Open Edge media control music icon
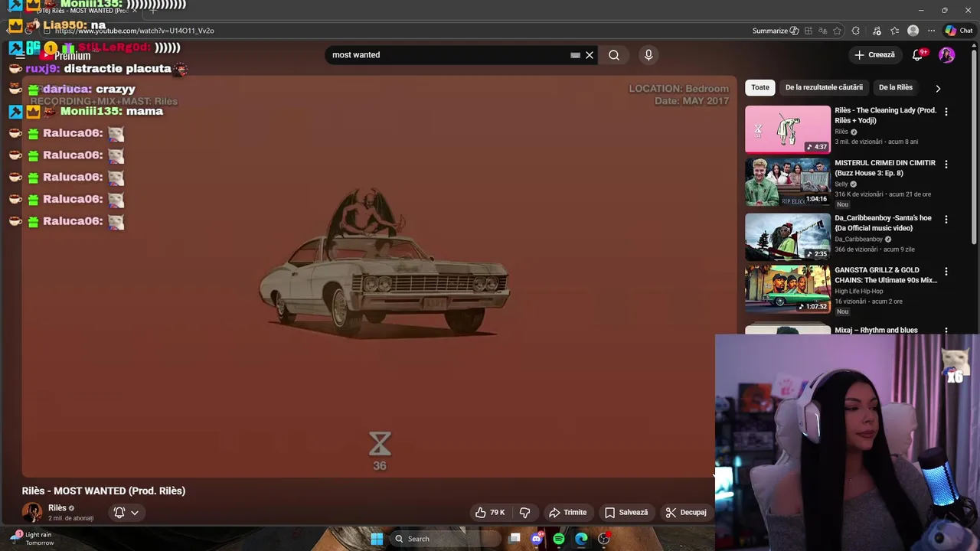980x551 pixels. 877,31
